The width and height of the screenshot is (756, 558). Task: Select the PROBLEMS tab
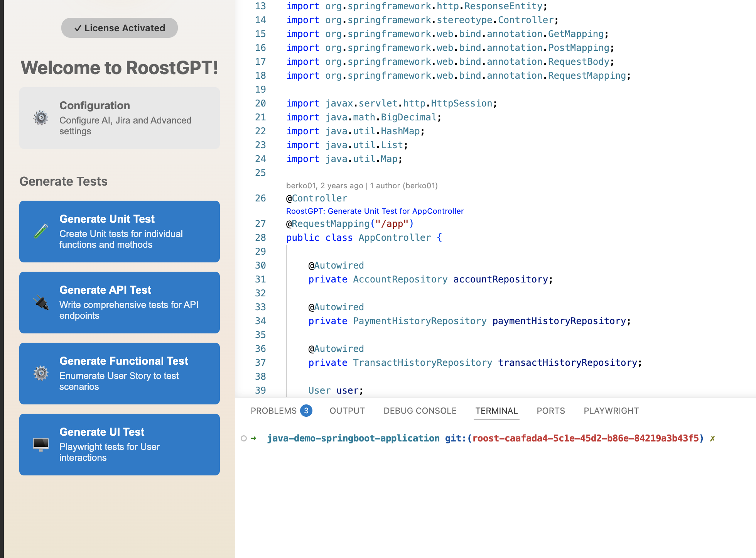(275, 411)
